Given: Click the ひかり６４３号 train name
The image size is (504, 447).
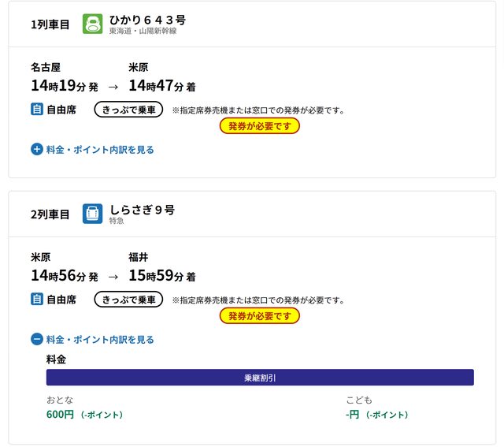Looking at the screenshot, I should coord(148,20).
